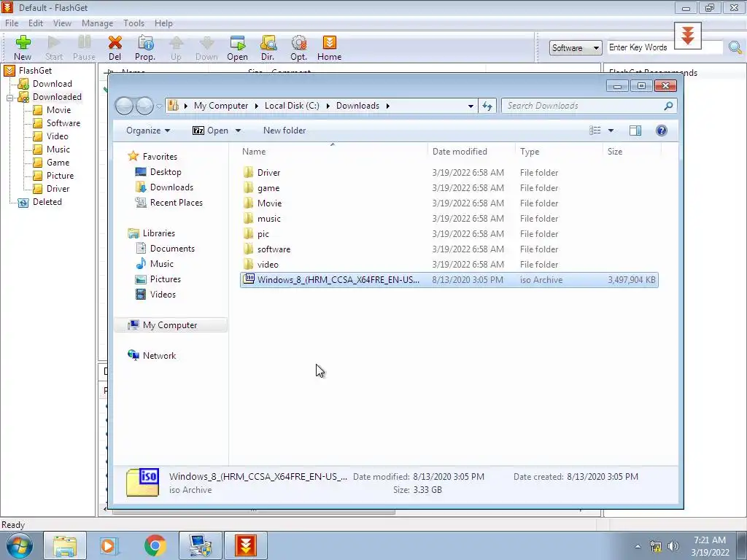Click the Up arrow toolbar icon

pos(177,47)
